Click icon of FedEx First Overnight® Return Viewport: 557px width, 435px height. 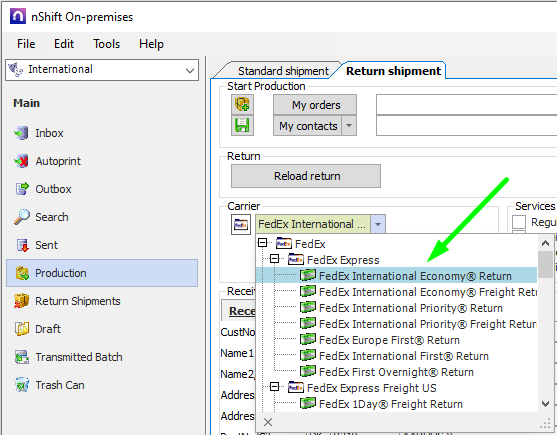pos(308,371)
